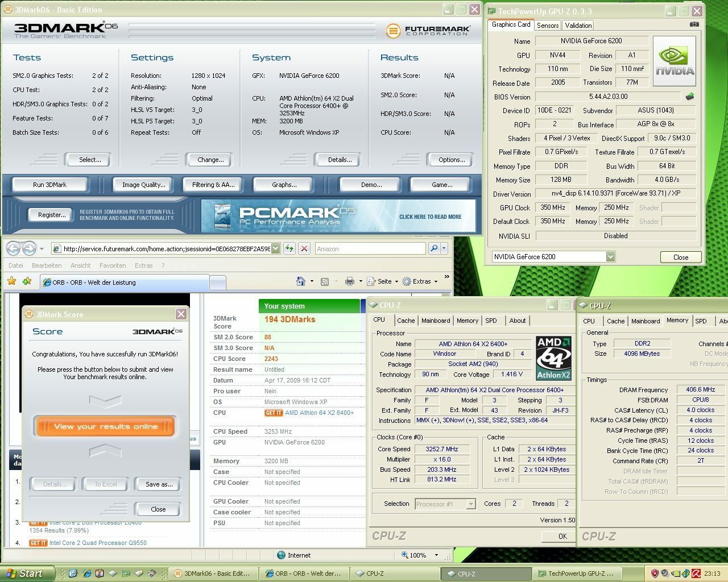Expand the IE toolbar overflow chevron
The height and width of the screenshot is (582, 728).
(x=447, y=278)
